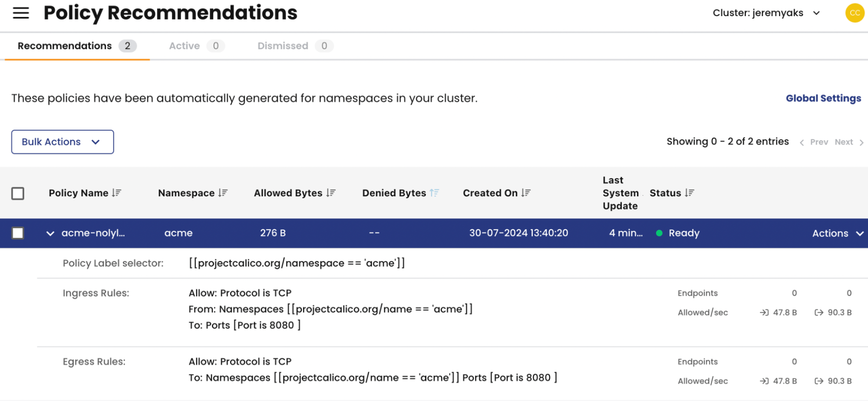Sort by Allowed Bytes column icon
The width and height of the screenshot is (868, 401).
331,193
